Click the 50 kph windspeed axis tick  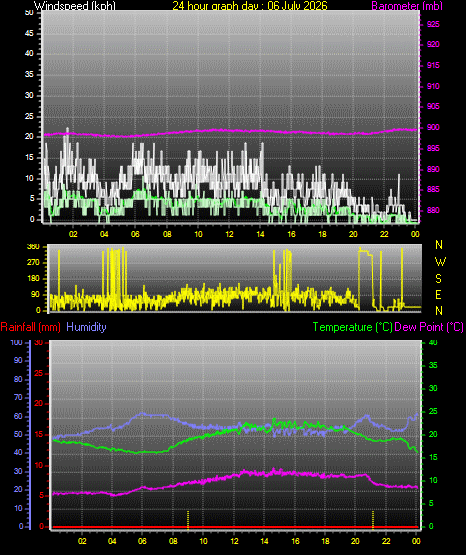29,13
